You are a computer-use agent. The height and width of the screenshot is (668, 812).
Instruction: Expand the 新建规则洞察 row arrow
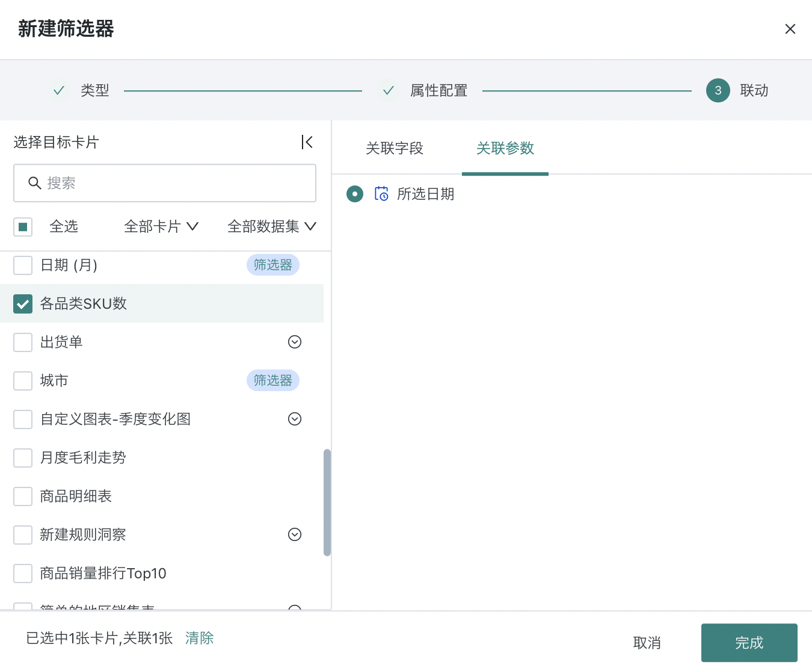click(295, 534)
